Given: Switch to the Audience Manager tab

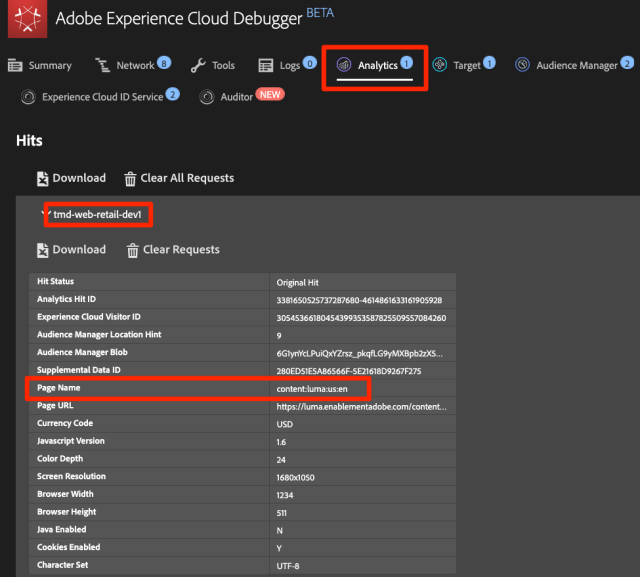Looking at the screenshot, I should click(575, 64).
